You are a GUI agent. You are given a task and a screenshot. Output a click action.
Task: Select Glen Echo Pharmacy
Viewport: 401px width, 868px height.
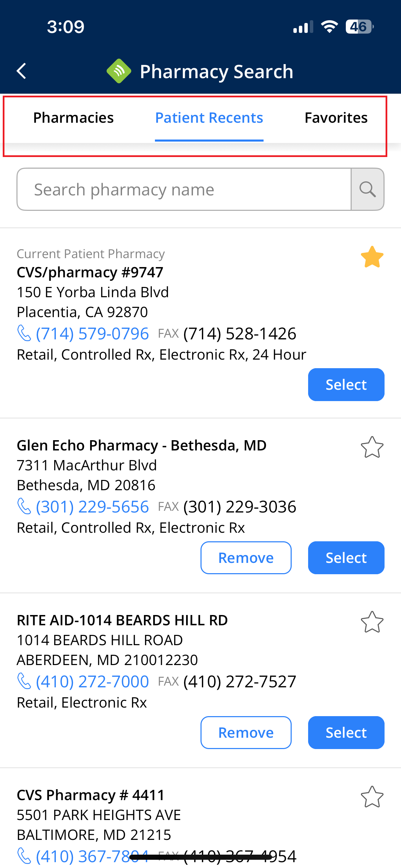pyautogui.click(x=346, y=558)
